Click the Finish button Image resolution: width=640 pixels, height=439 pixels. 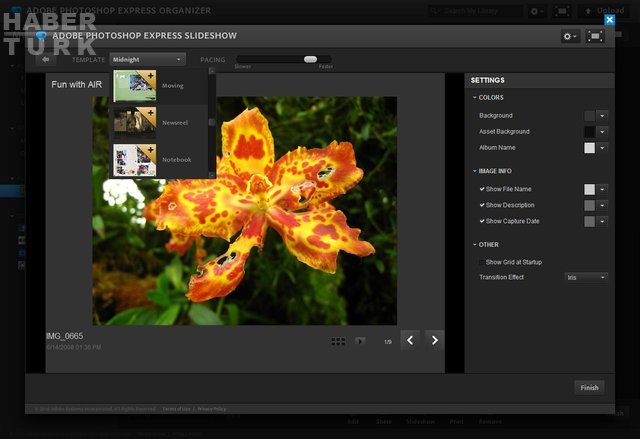[589, 388]
